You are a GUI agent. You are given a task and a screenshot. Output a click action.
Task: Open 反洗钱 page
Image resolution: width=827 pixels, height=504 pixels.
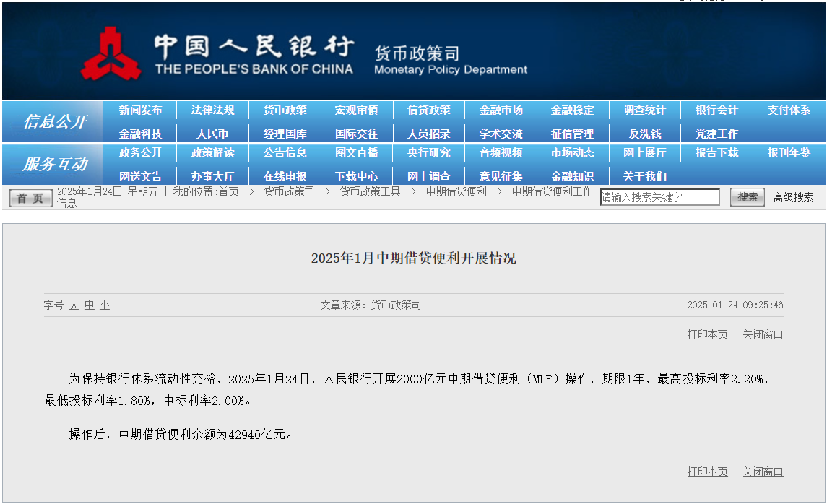pyautogui.click(x=644, y=134)
